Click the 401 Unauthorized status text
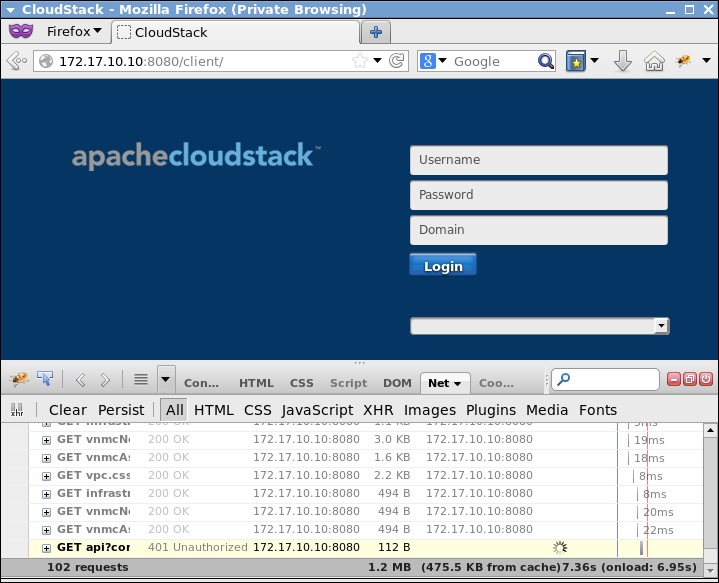Viewport: 719px width, 583px height. [198, 547]
